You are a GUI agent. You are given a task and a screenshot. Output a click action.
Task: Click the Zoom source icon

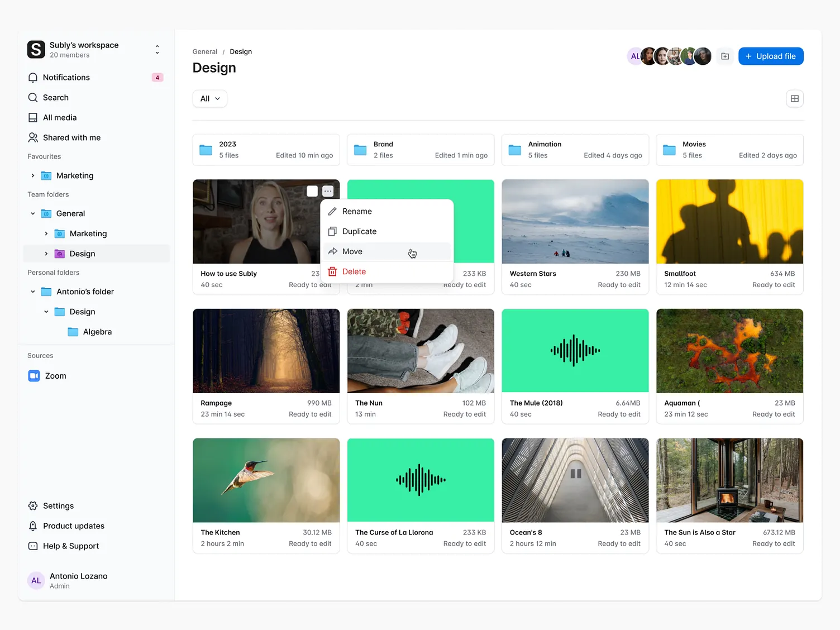click(34, 375)
